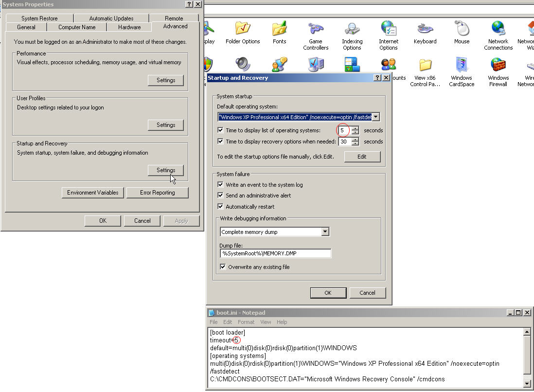Cancel the Startup and Recovery dialog
534x392 pixels.
367,293
